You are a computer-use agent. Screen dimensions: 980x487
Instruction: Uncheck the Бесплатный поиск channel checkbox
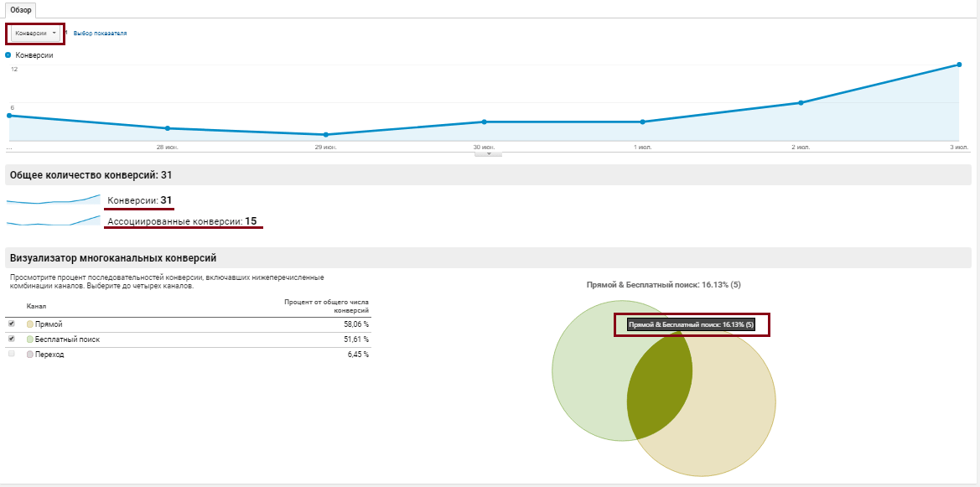(x=11, y=339)
